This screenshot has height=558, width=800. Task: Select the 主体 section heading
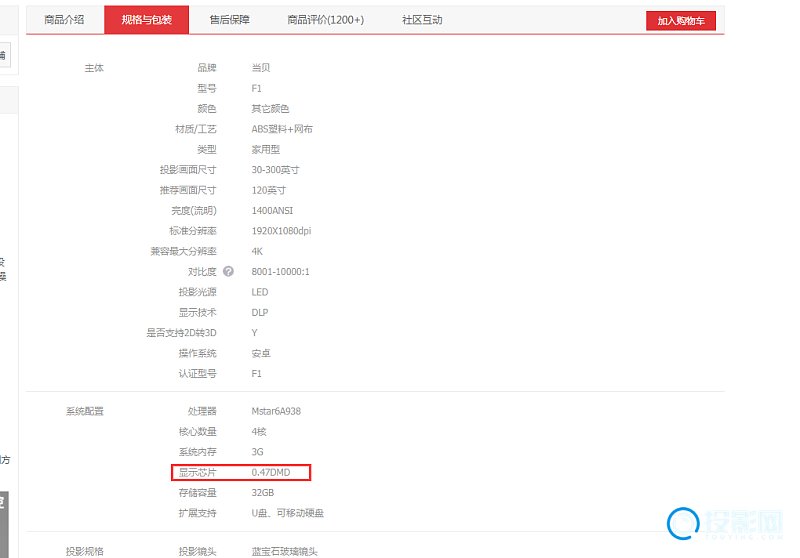pyautogui.click(x=94, y=68)
